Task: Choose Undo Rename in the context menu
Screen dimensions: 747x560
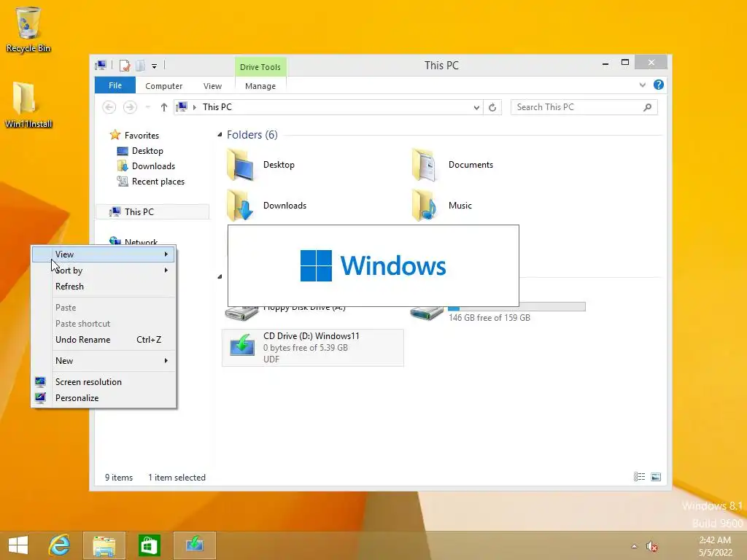Action: [x=104, y=340]
